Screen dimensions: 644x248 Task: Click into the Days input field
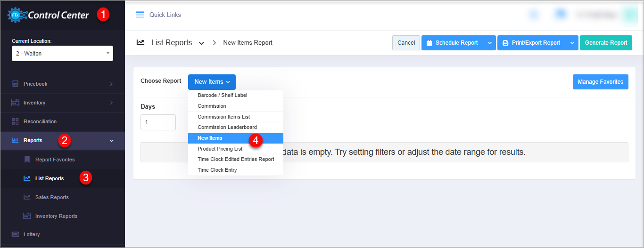pyautogui.click(x=158, y=122)
